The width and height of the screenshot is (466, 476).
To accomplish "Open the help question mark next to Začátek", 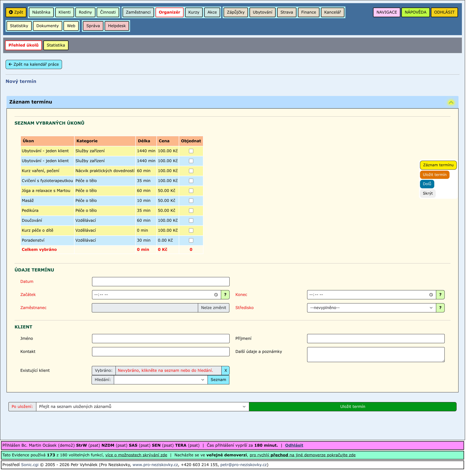I will (x=225, y=295).
